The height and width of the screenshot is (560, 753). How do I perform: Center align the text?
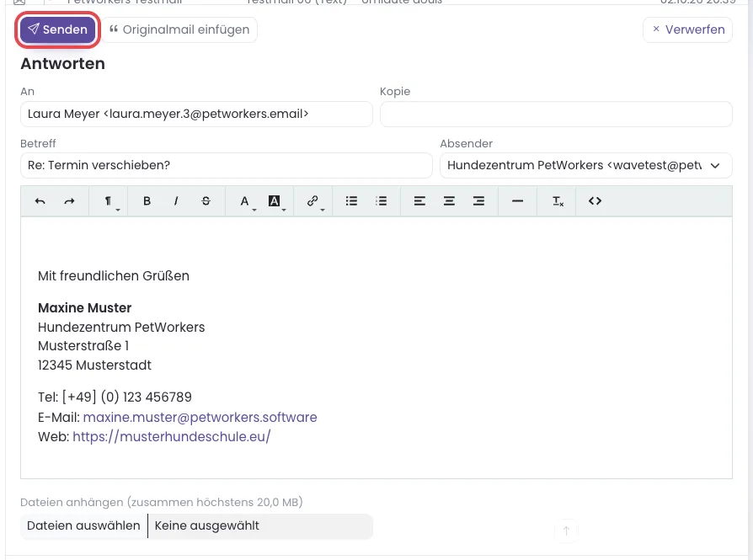point(449,201)
